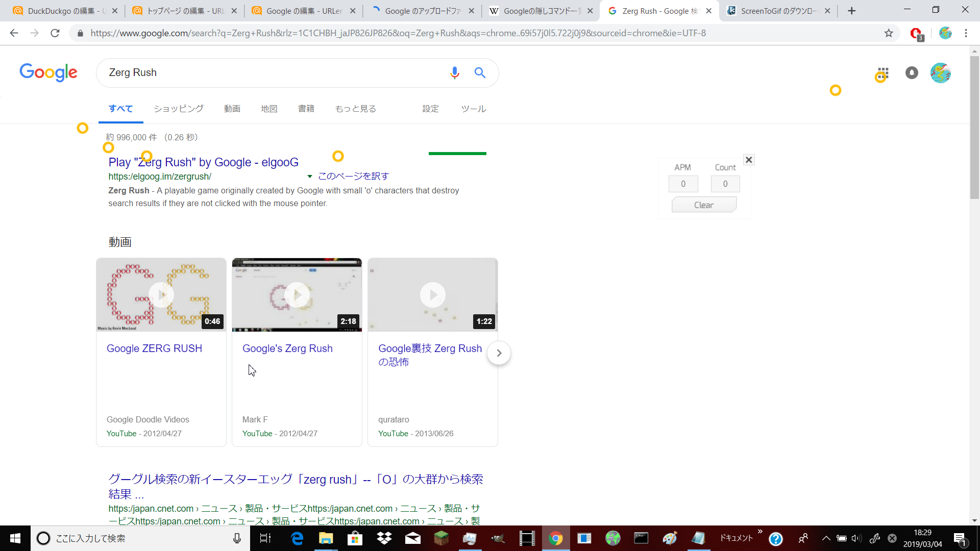
Task: Open Microsoft Store from taskbar
Action: 355,538
